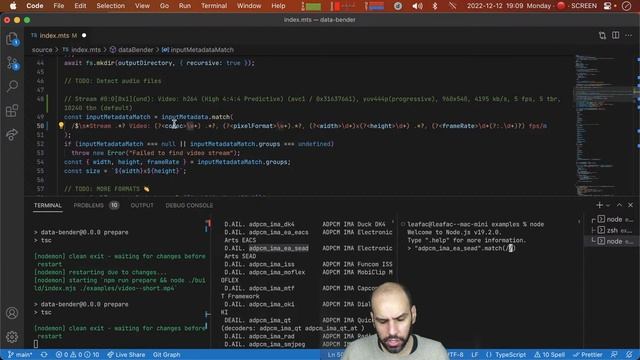Open the editor More Actions ellipsis
Image resolution: width=640 pixels, height=360 pixels.
tap(629, 36)
